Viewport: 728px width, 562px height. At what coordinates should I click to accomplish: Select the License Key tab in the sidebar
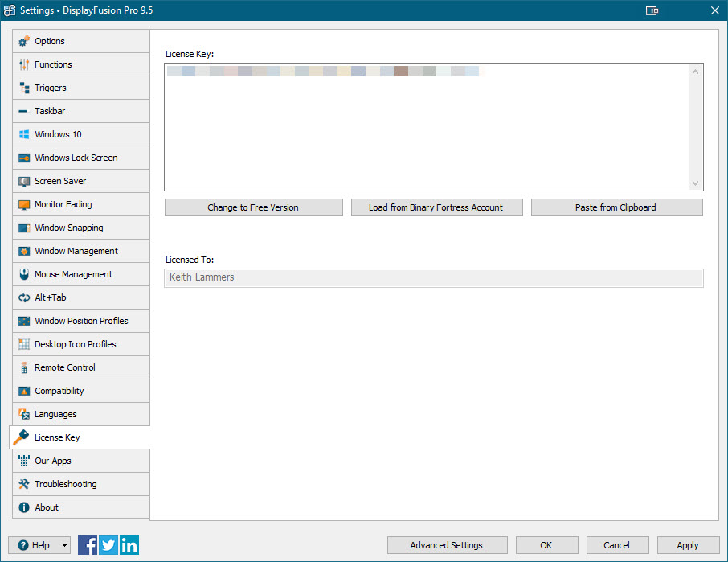coord(80,437)
